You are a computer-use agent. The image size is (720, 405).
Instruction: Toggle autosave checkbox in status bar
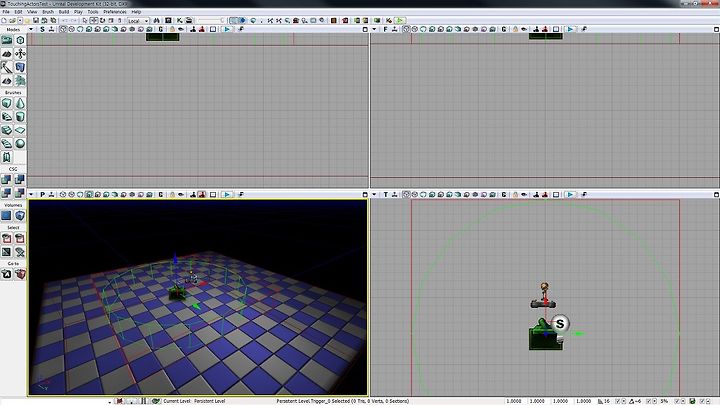[702, 401]
